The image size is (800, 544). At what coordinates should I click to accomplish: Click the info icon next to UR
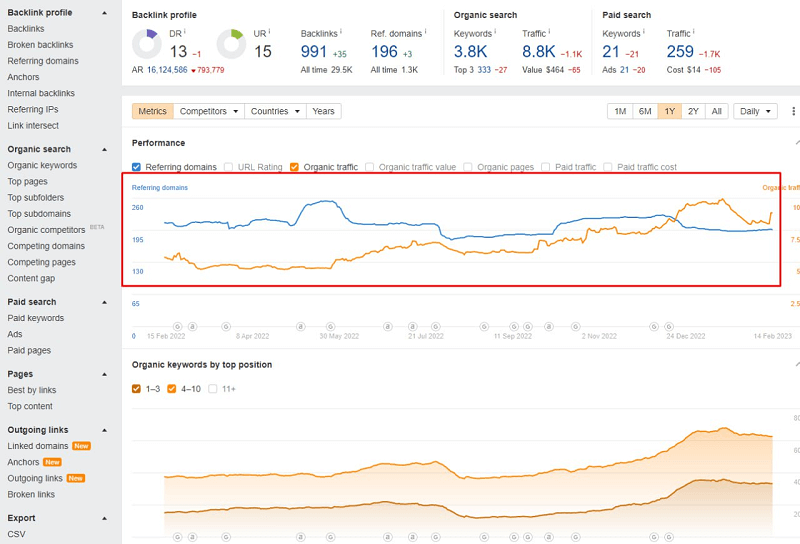[x=269, y=31]
